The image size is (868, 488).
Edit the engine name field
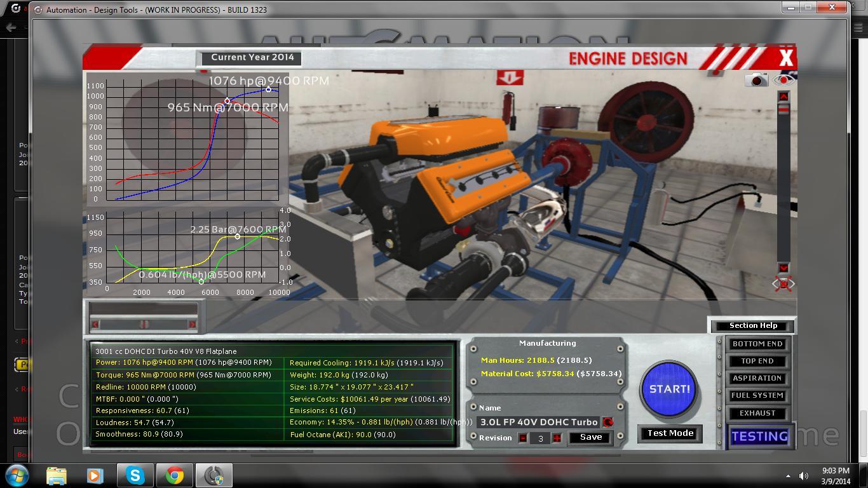click(x=538, y=422)
